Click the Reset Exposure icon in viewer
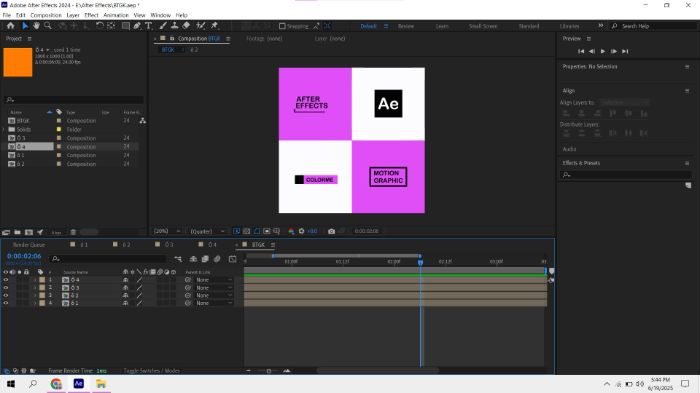700x393 pixels. [x=301, y=231]
